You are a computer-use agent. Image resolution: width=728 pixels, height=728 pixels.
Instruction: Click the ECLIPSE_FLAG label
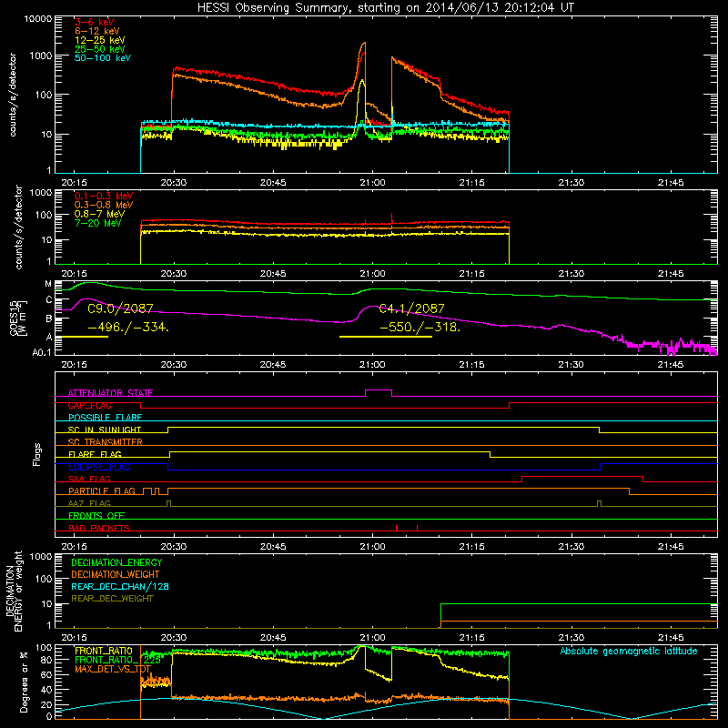pos(99,467)
